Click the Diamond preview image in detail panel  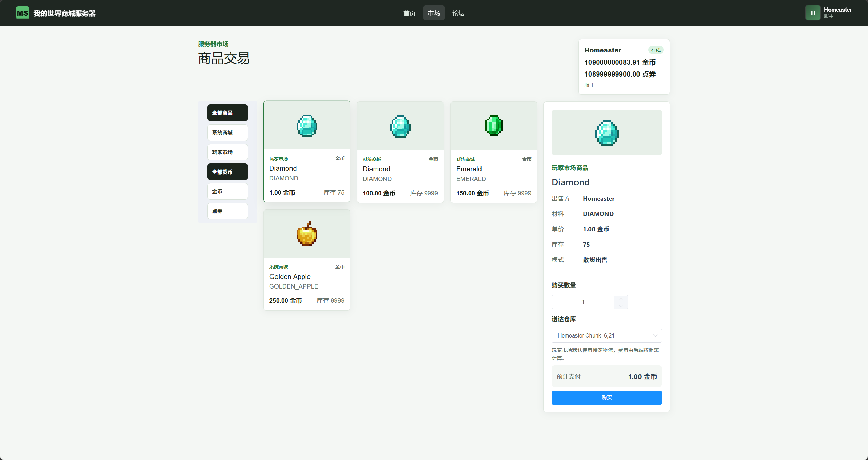[606, 133]
